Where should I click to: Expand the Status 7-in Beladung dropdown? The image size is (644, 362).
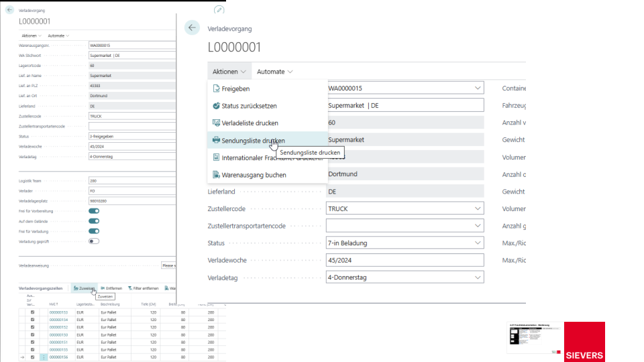478,243
